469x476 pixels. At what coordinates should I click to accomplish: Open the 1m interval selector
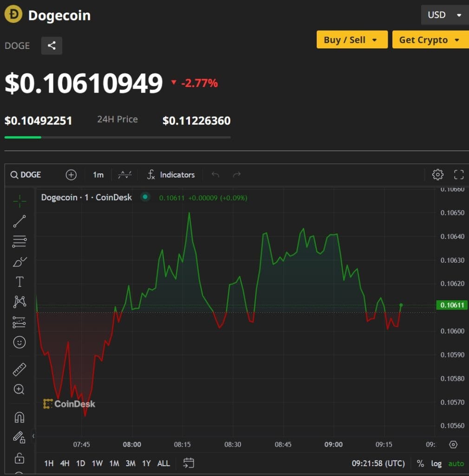pyautogui.click(x=98, y=175)
